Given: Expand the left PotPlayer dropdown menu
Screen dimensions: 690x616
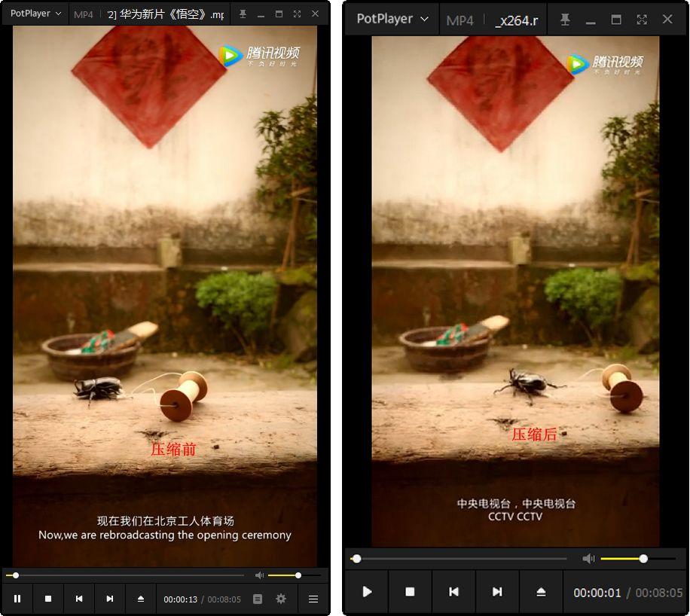Looking at the screenshot, I should point(35,14).
